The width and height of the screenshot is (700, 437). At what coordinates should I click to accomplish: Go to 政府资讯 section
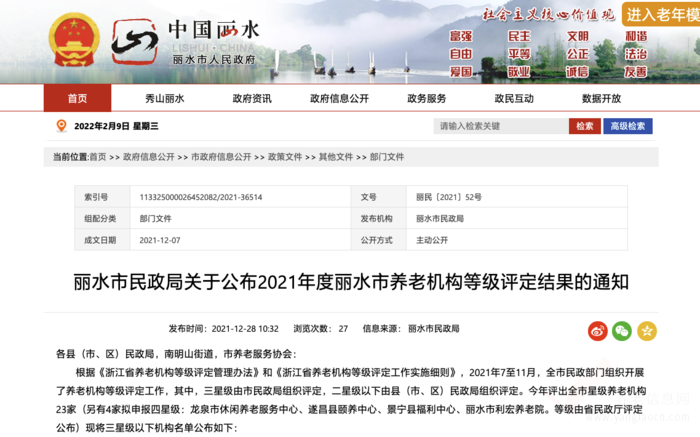[252, 98]
